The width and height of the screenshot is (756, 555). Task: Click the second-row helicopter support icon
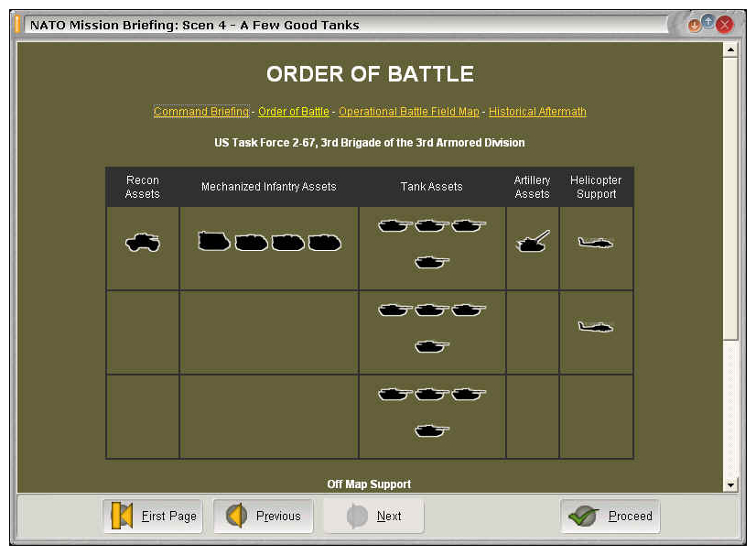[596, 327]
